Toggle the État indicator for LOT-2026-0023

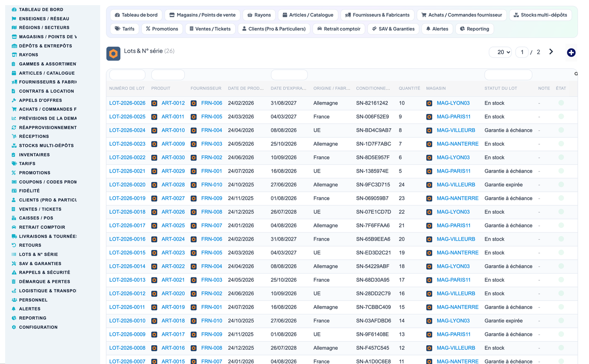561,144
